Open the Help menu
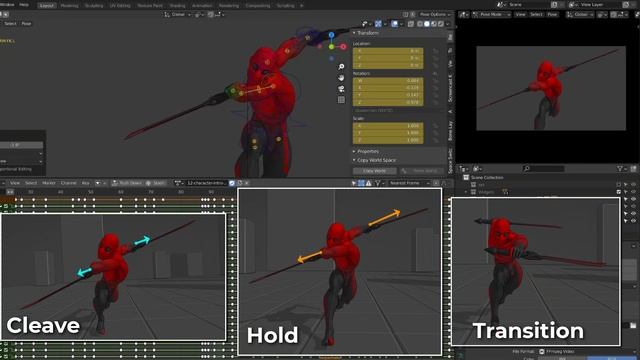Viewport: 640px width, 360px height. point(24,5)
